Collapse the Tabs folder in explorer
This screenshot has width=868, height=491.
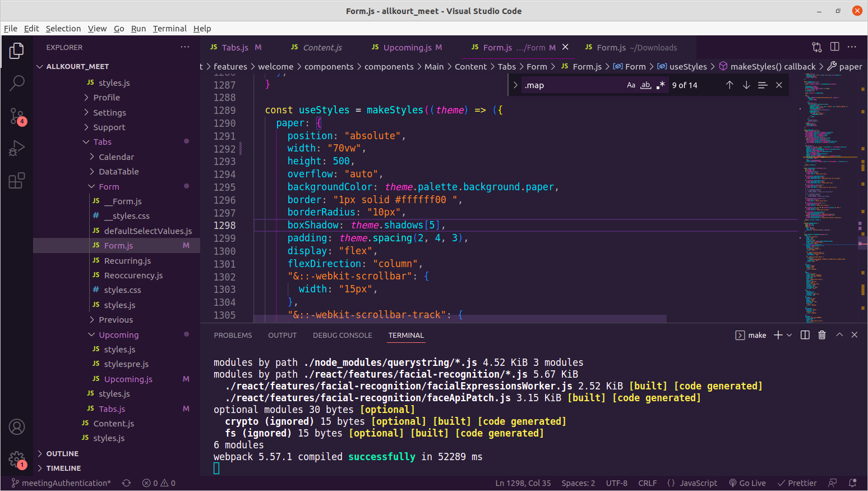pos(102,142)
